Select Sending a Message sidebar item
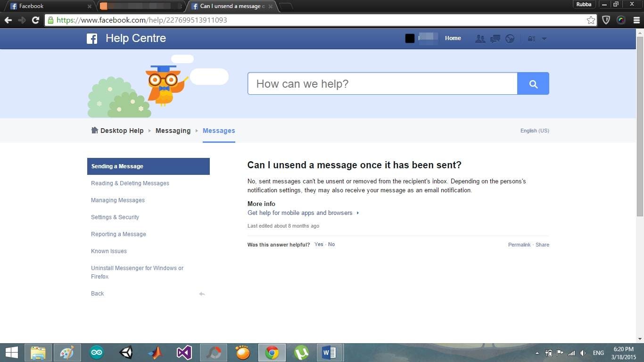This screenshot has width=644, height=362. click(x=149, y=166)
